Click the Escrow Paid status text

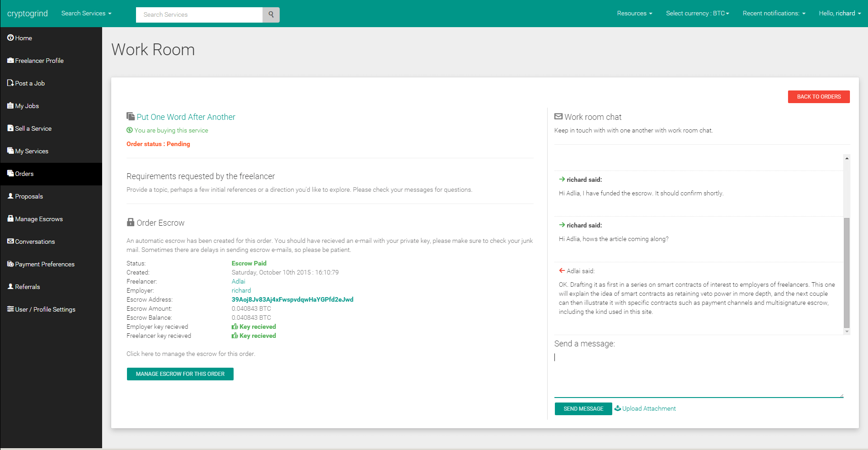tap(249, 263)
